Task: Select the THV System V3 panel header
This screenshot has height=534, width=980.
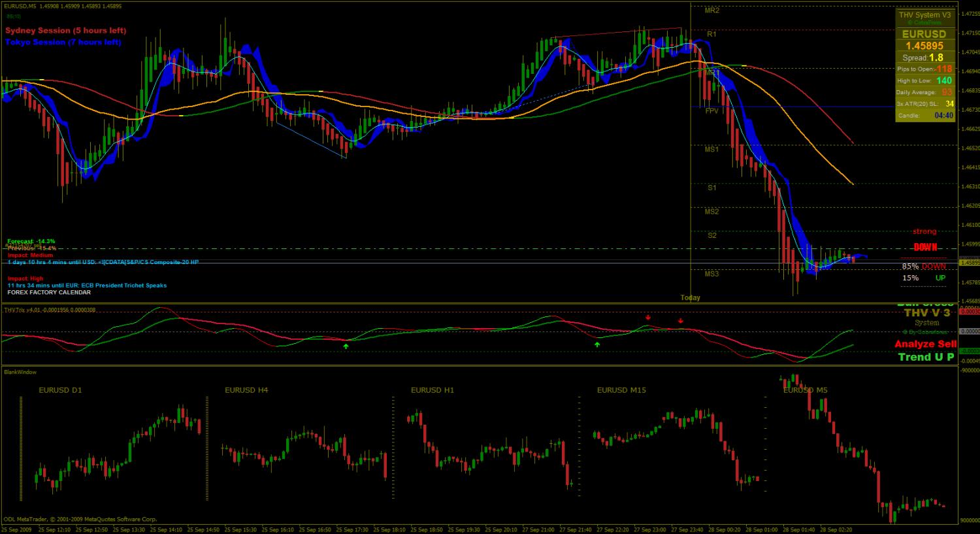Action: (x=924, y=15)
